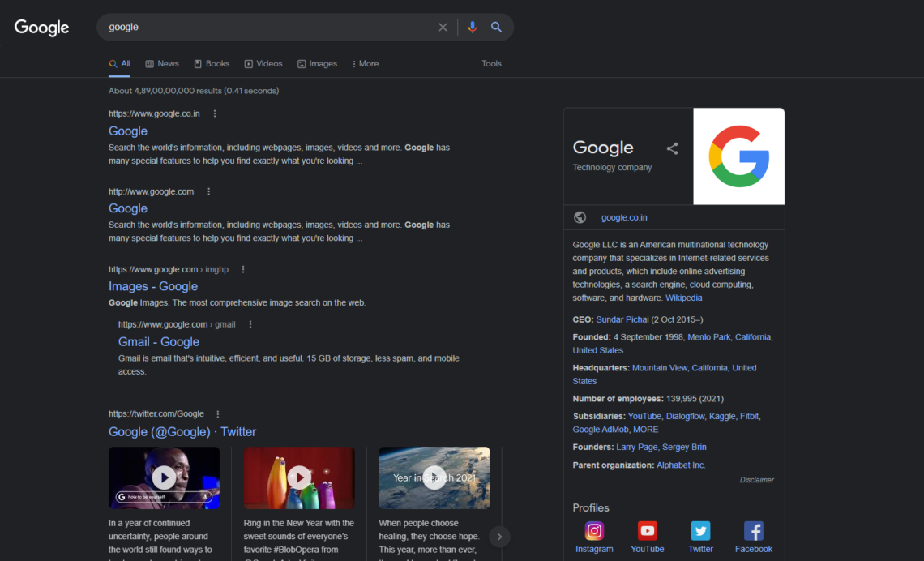Open the Larry Page founder link
Image resolution: width=924 pixels, height=561 pixels.
click(636, 448)
